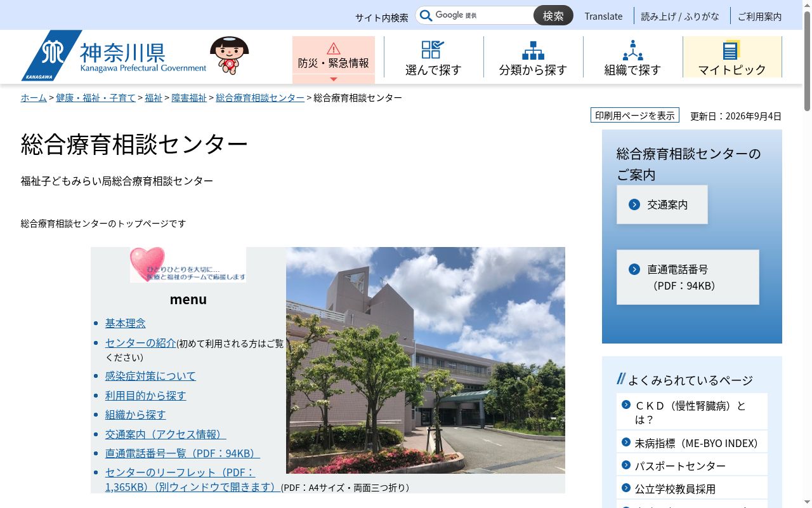Go to 障害福祉 breadcrumb link
This screenshot has height=508, width=812.
point(189,98)
